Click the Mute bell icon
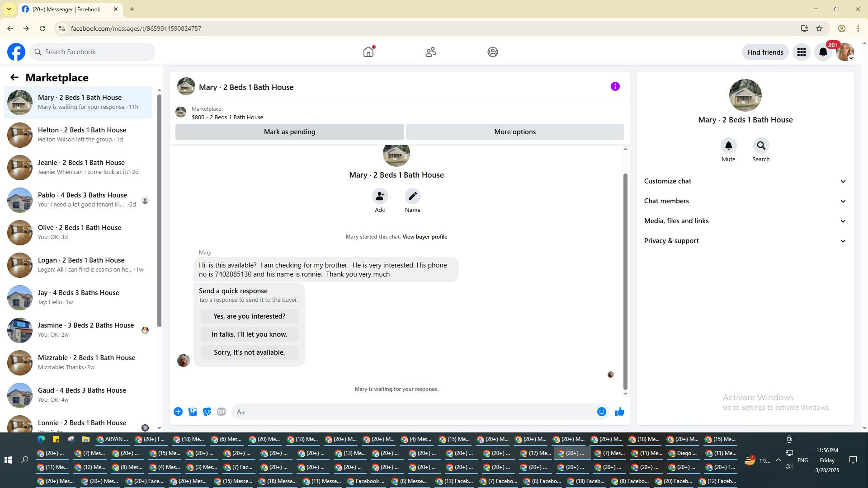The height and width of the screenshot is (488, 868). pos(728,145)
